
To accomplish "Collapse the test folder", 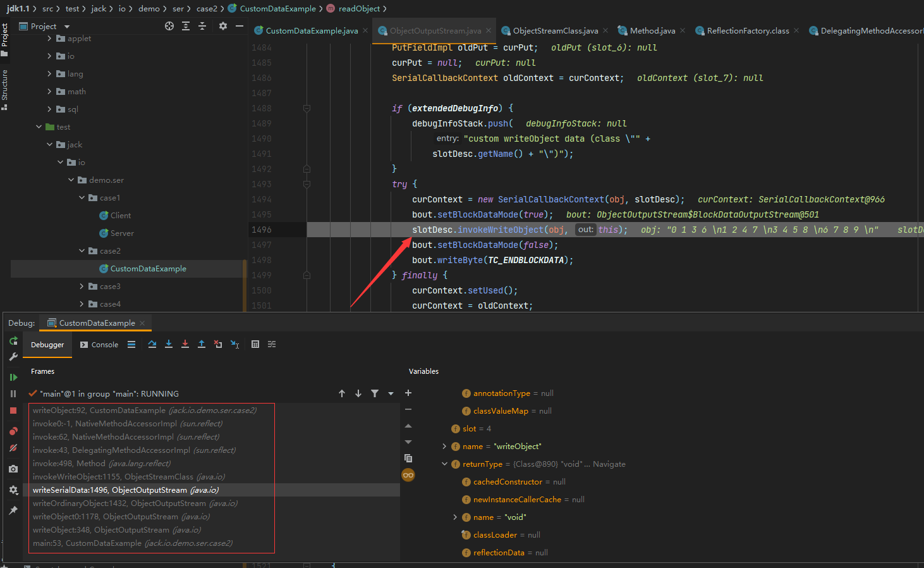I will pyautogui.click(x=39, y=127).
